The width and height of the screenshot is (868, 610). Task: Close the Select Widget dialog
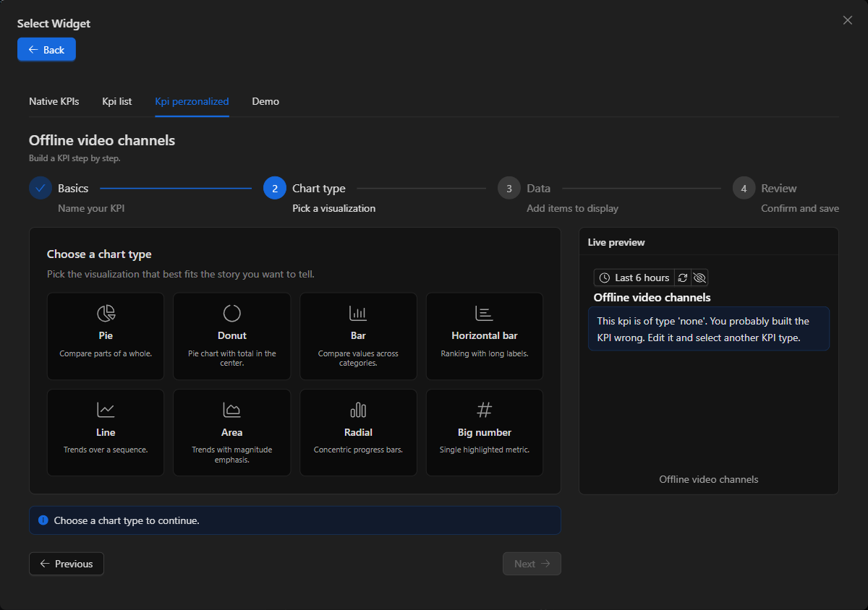click(x=848, y=20)
